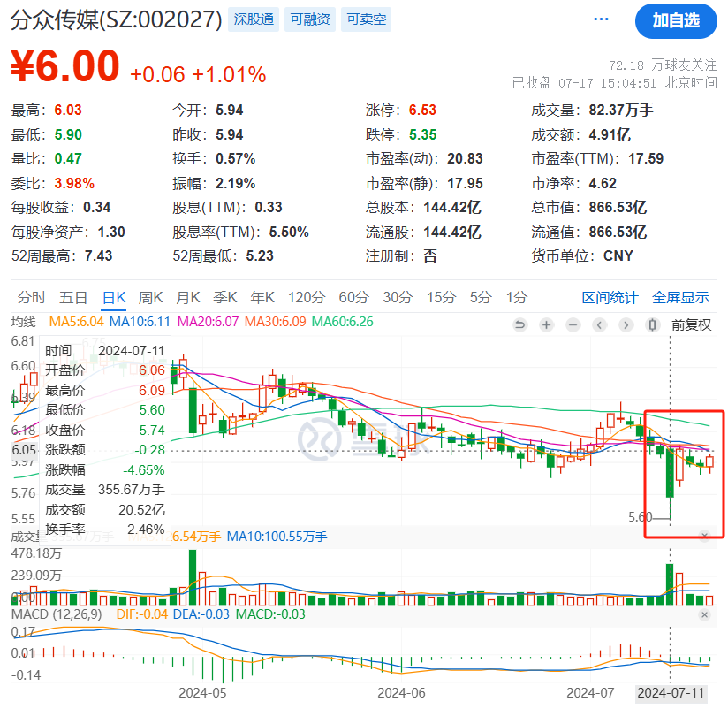
Task: Pan chart right with the right arrow icon
Action: point(626,324)
